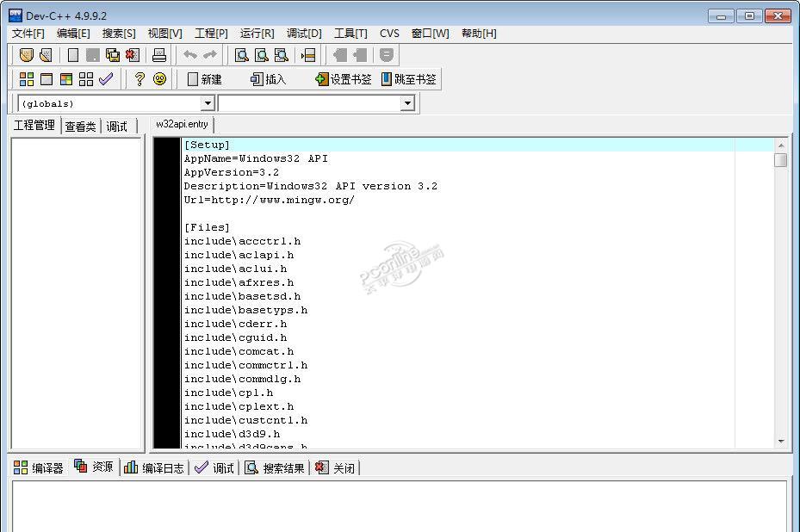
Task: Click the Debug checkmark icon in toolbar
Action: coord(106,79)
